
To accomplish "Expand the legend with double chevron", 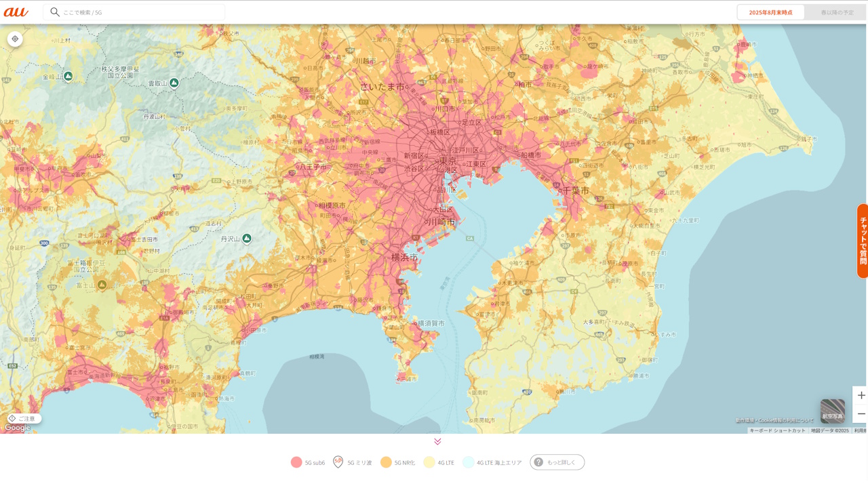I will tap(437, 441).
